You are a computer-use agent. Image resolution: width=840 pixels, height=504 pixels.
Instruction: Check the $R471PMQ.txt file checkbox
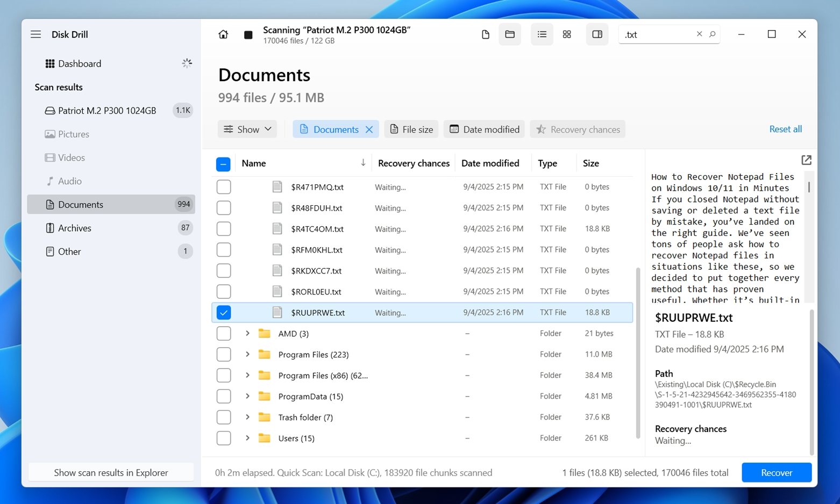(x=223, y=186)
